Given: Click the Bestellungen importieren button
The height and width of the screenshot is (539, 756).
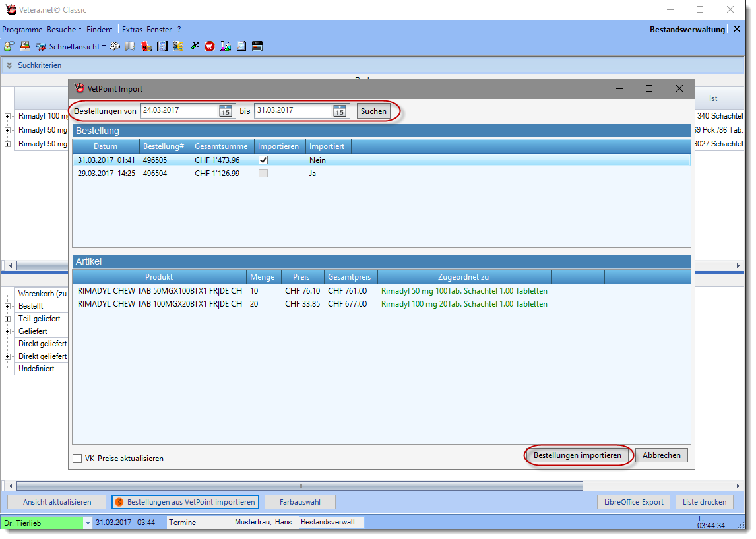Looking at the screenshot, I should click(x=577, y=455).
